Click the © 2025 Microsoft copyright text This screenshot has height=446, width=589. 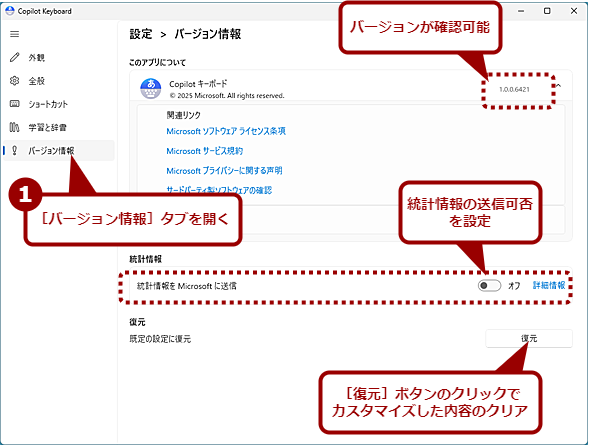point(227,95)
